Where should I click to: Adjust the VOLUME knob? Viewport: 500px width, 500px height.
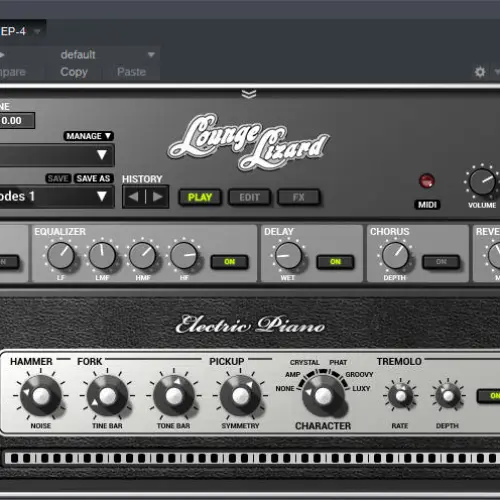(x=482, y=182)
